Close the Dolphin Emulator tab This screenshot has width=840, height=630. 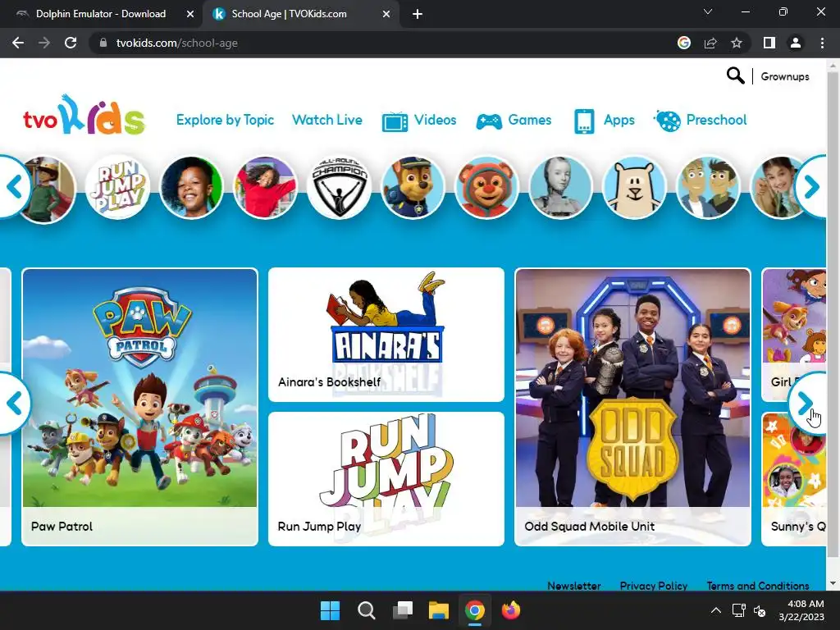190,14
